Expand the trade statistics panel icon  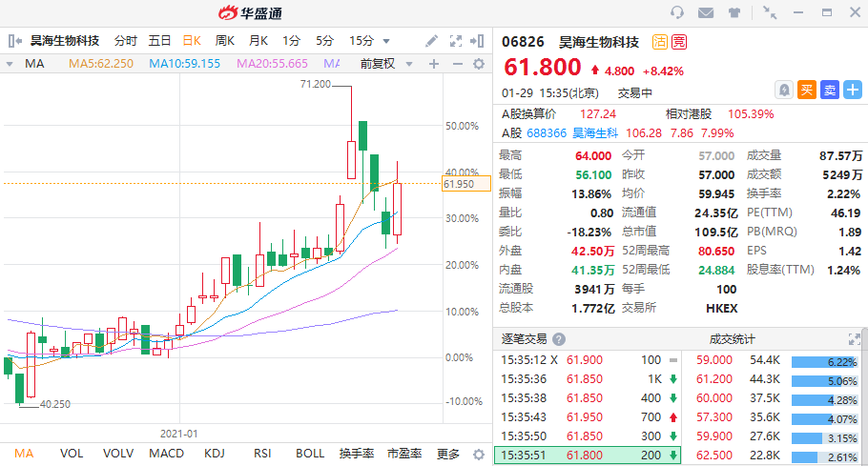click(854, 339)
